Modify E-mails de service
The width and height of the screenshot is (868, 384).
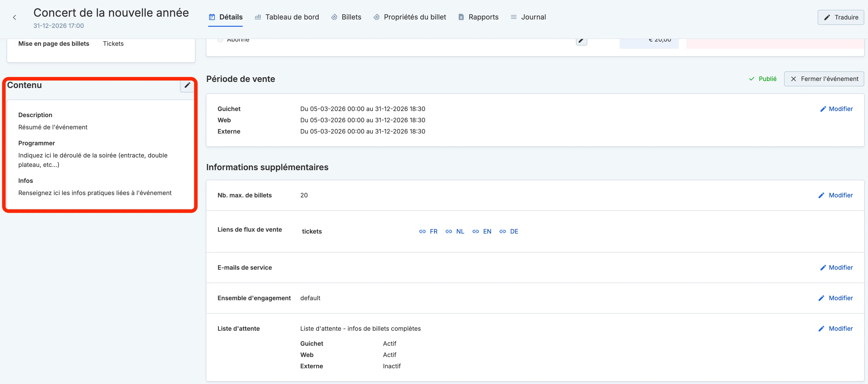pos(836,268)
